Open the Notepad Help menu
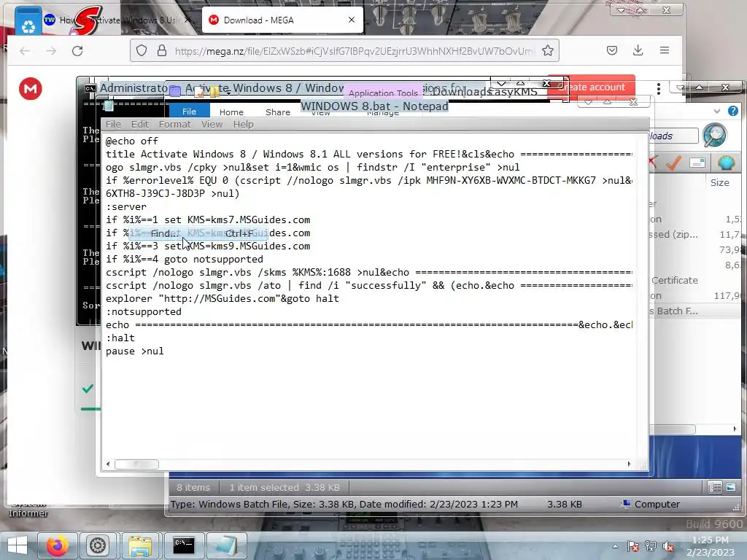Image resolution: width=747 pixels, height=560 pixels. [243, 124]
